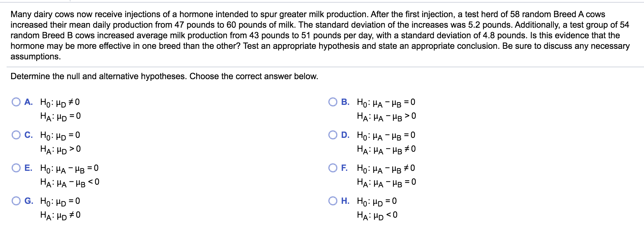Click option C alternative hypothesis μD > 0
The height and width of the screenshot is (250, 644).
[60, 149]
